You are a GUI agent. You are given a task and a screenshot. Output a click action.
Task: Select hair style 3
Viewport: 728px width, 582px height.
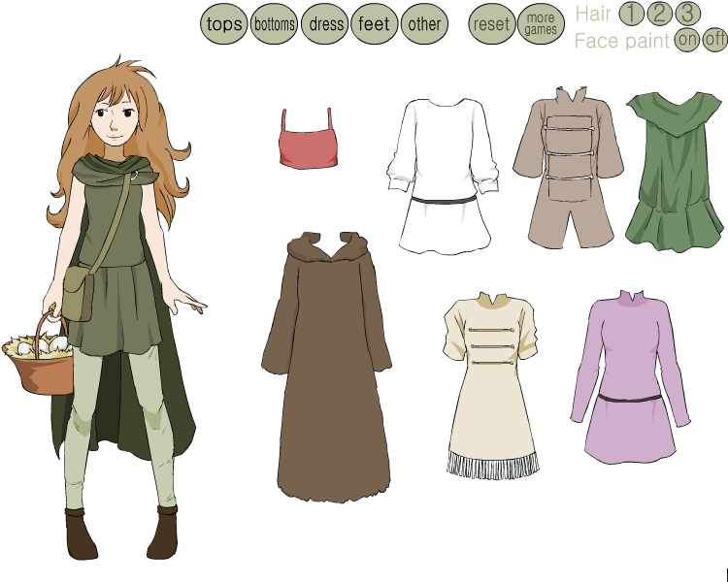687,14
